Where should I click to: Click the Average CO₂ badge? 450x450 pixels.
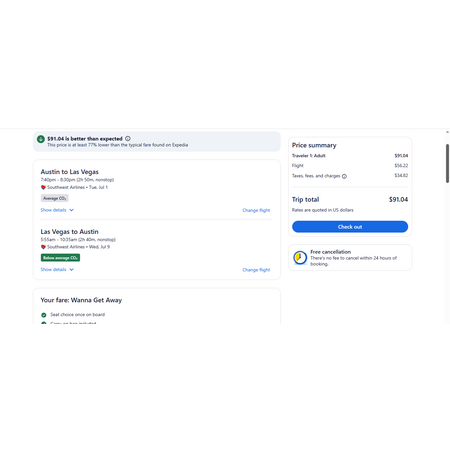(x=55, y=198)
